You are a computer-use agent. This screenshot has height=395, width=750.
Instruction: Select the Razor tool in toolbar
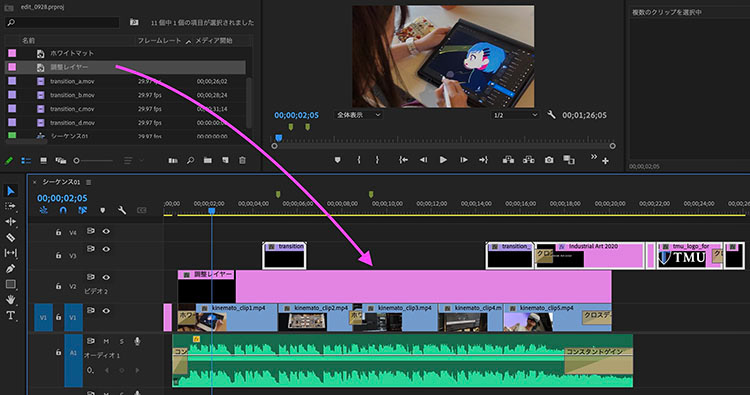(x=10, y=237)
